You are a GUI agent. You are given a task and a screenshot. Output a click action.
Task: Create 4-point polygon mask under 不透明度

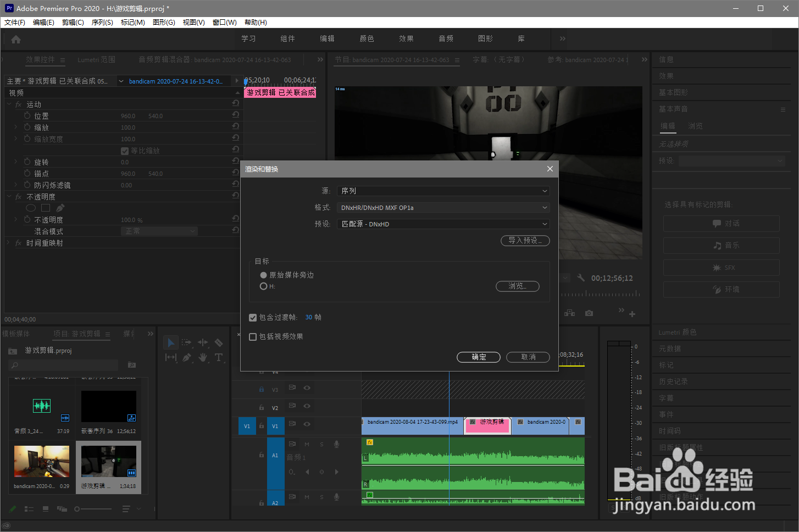46,208
